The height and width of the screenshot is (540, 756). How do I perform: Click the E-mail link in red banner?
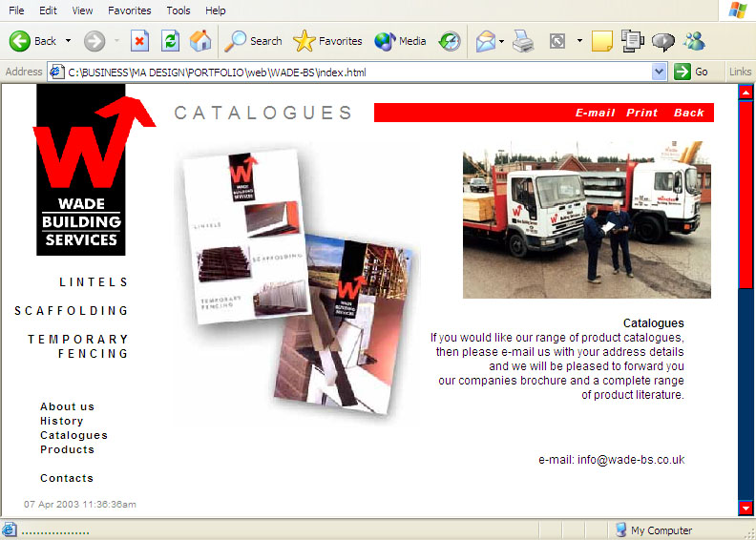(595, 113)
